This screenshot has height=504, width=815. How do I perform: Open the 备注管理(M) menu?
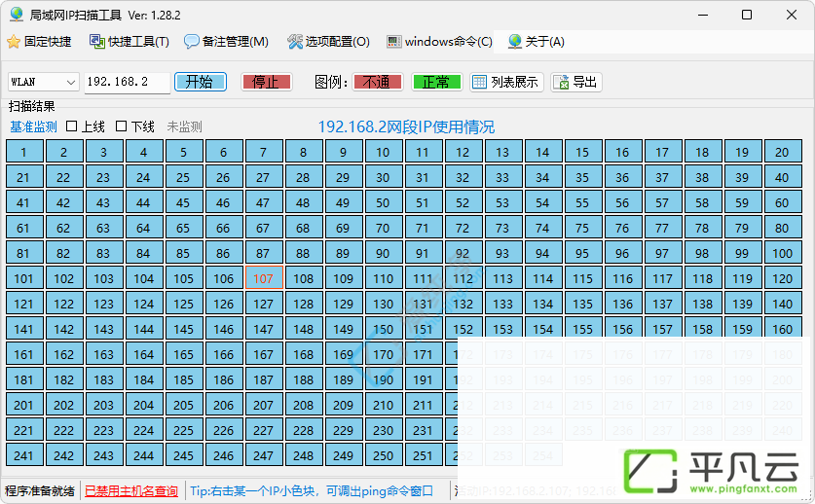226,42
